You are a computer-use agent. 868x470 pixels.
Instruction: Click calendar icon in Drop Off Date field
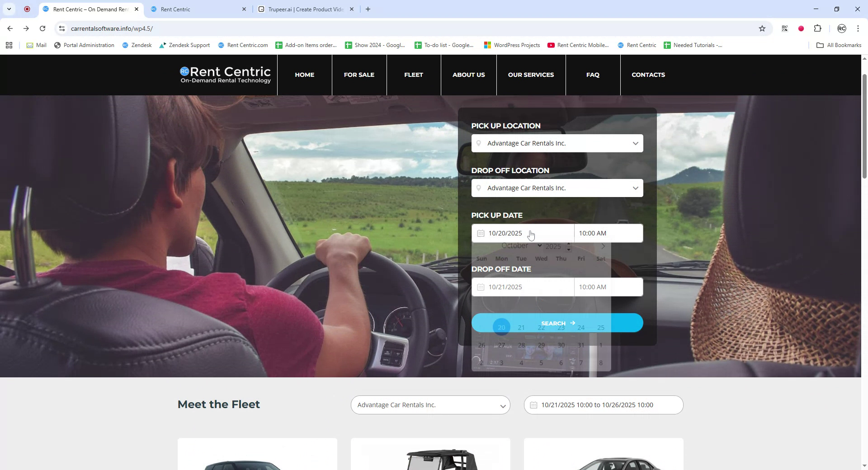(481, 287)
